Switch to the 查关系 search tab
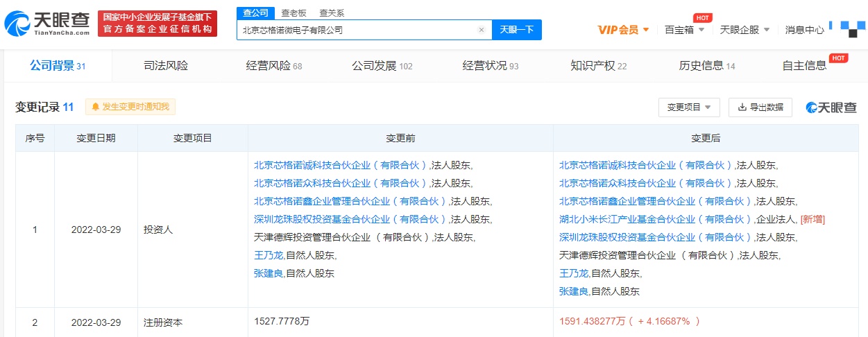The width and height of the screenshot is (868, 337). coord(332,12)
